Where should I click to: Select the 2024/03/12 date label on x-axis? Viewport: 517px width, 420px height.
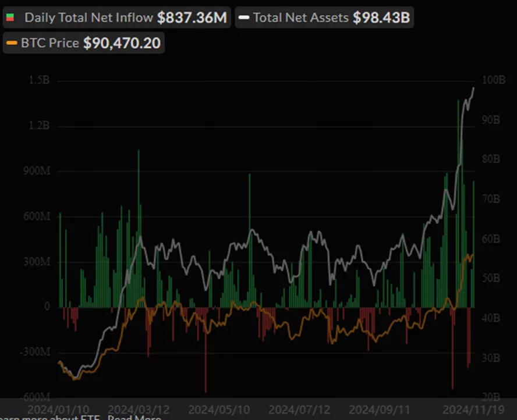click(x=137, y=410)
